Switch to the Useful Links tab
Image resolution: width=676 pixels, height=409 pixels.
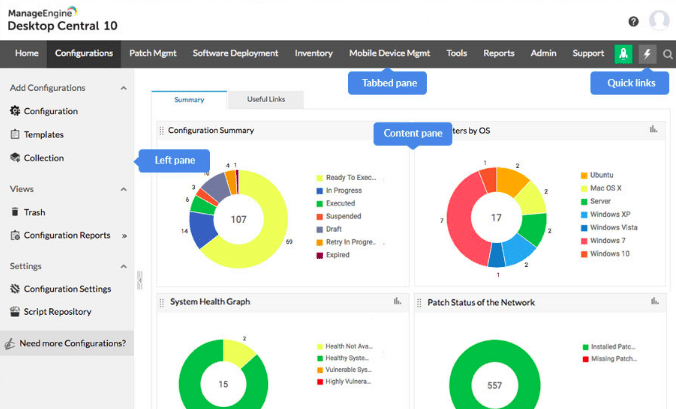266,99
